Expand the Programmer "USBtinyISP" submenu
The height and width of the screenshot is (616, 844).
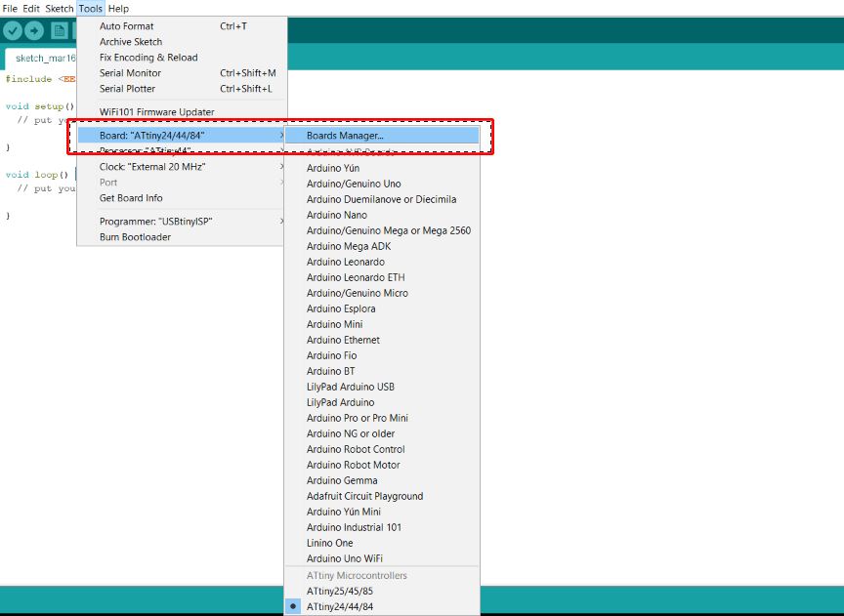click(182, 221)
